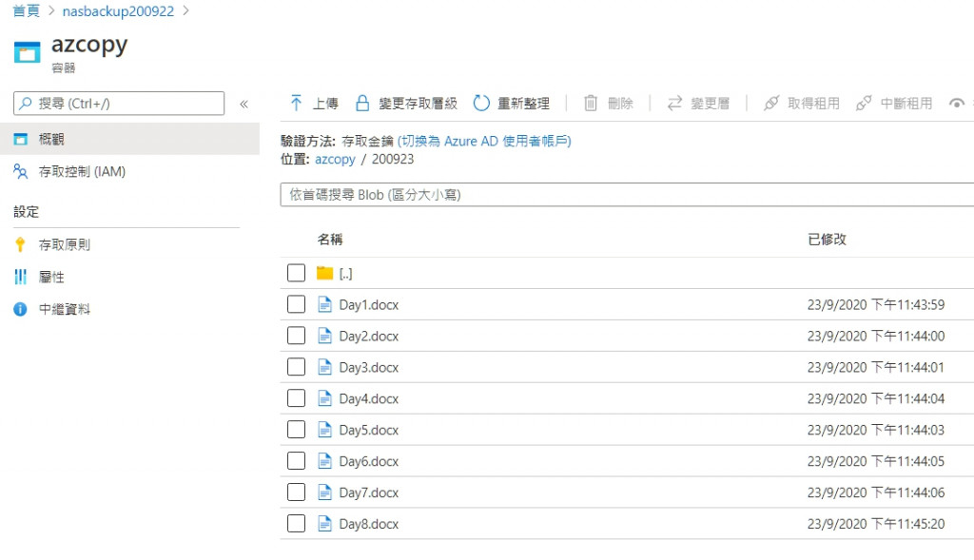Click the 中繼資料 info icon
The width and height of the screenshot is (974, 560).
click(21, 309)
